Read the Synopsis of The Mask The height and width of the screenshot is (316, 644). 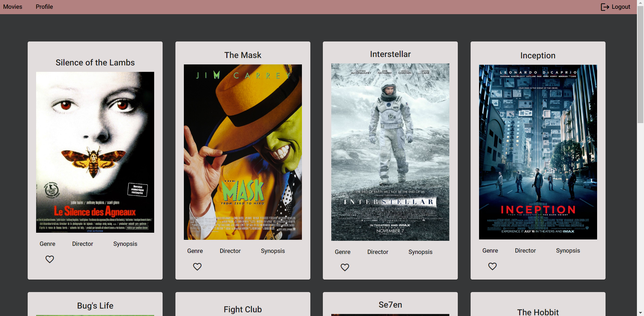coord(273,251)
